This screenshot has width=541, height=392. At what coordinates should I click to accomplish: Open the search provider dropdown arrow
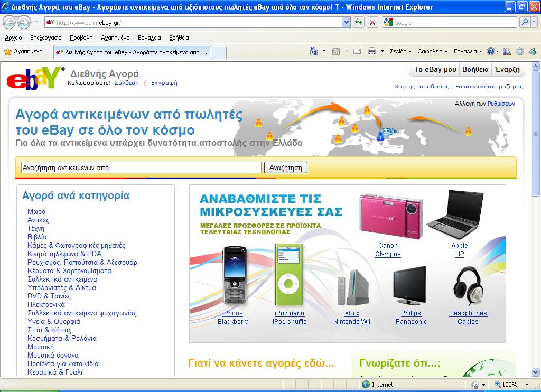click(534, 22)
